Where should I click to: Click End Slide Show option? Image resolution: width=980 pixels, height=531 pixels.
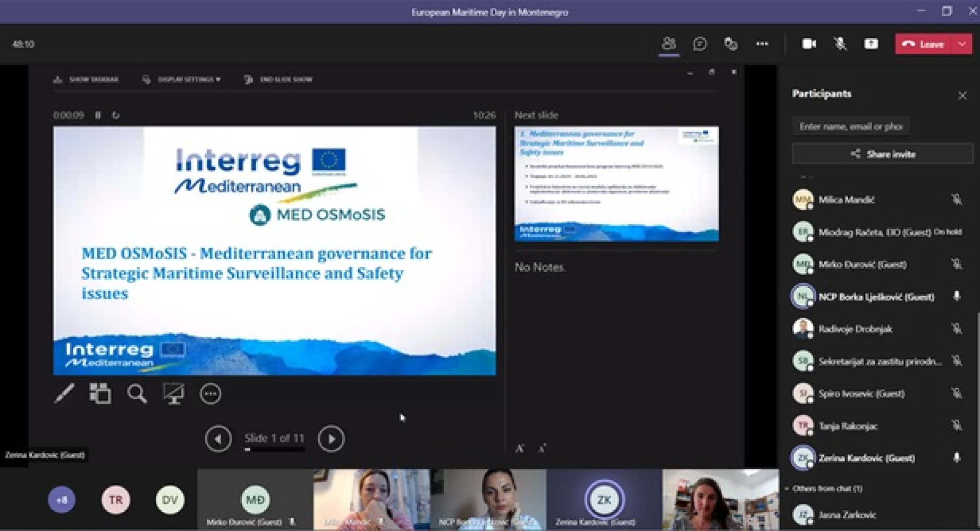pyautogui.click(x=278, y=80)
